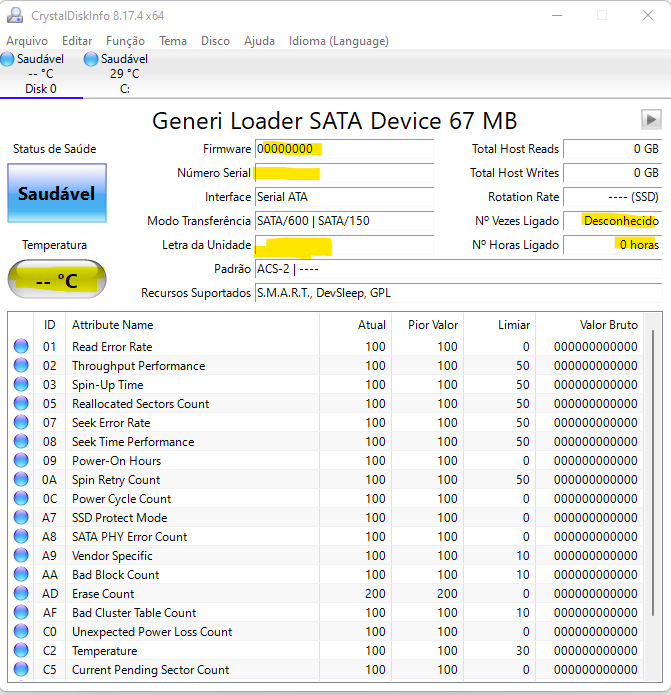Click the Saudável health status button
The width and height of the screenshot is (671, 695).
coord(57,193)
